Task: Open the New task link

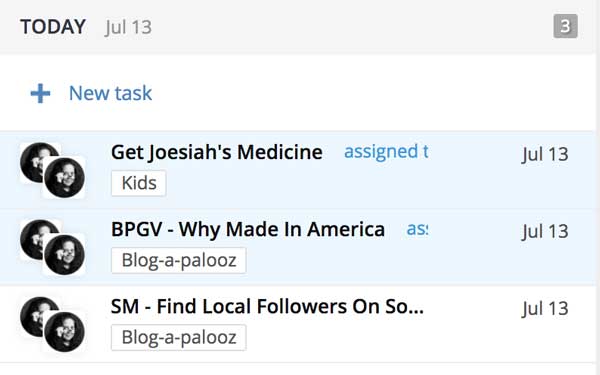Action: [x=110, y=93]
